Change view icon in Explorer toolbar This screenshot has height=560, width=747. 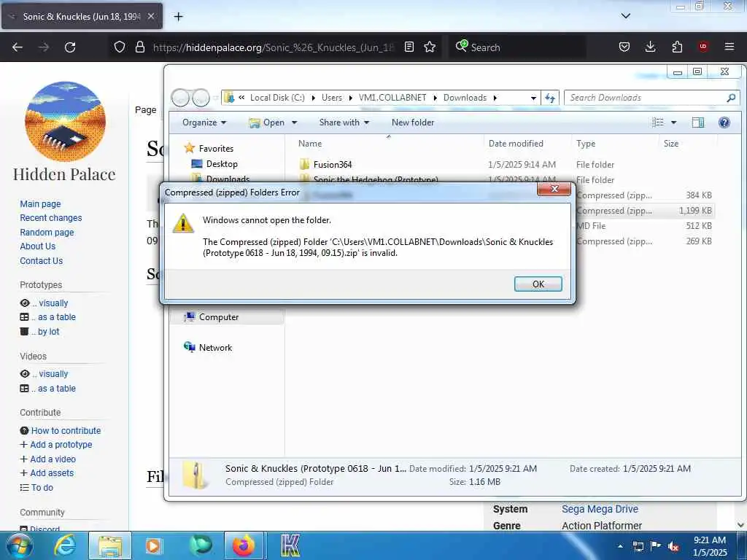[x=658, y=122]
